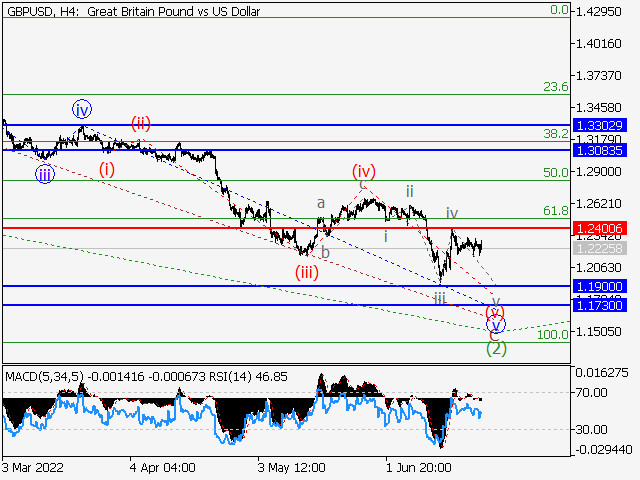The width and height of the screenshot is (640, 480).
Task: Click the 4 Apr 04:00 date label
Action: point(162,467)
